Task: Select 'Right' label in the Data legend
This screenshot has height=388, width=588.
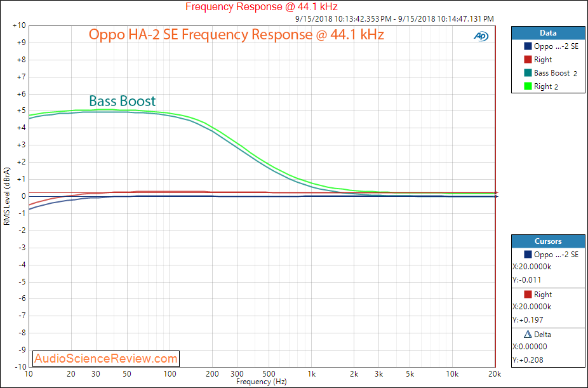Action: (x=543, y=60)
